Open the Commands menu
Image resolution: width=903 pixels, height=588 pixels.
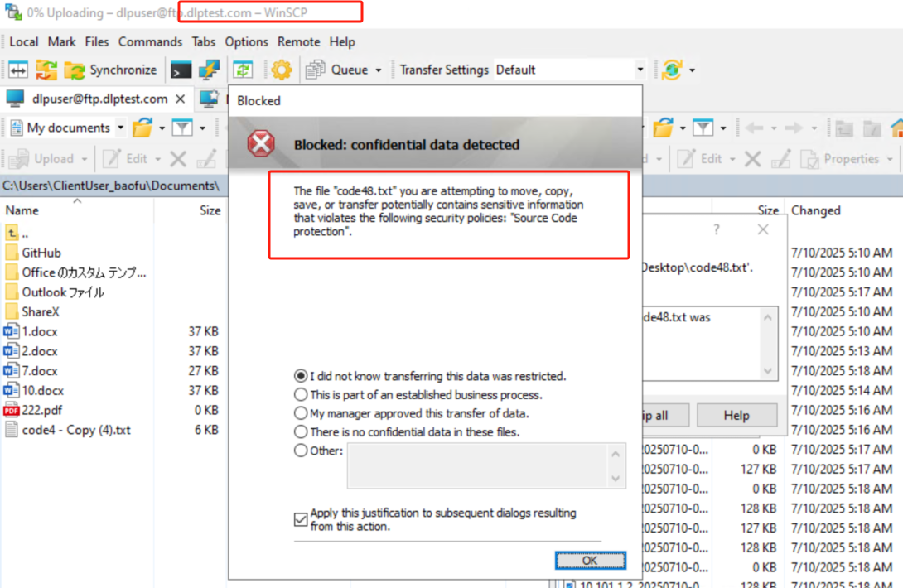(x=150, y=42)
